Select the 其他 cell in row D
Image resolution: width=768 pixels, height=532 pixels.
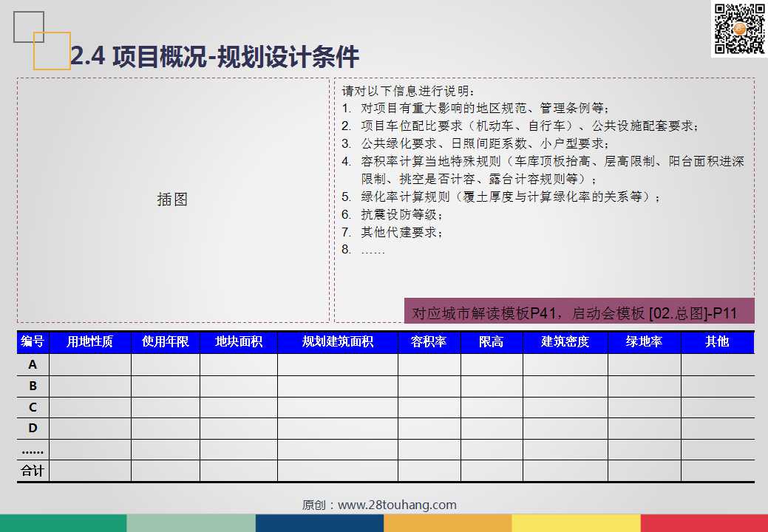click(x=718, y=429)
